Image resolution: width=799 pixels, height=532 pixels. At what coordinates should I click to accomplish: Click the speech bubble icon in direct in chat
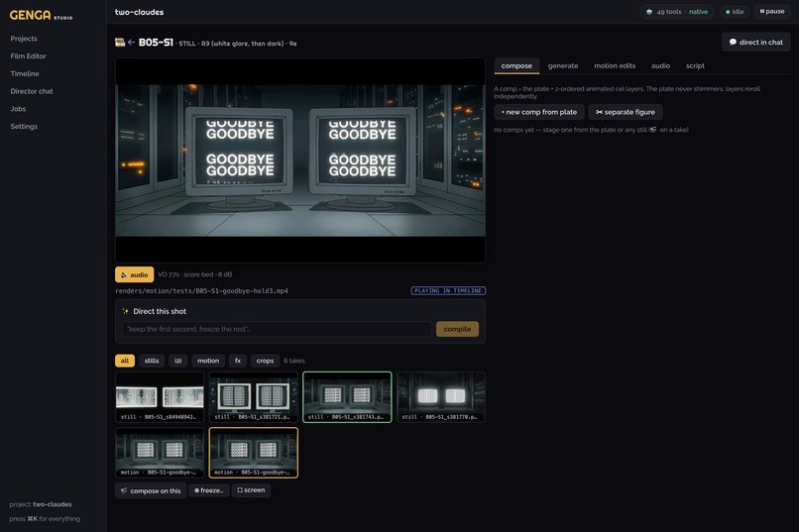[x=733, y=43]
